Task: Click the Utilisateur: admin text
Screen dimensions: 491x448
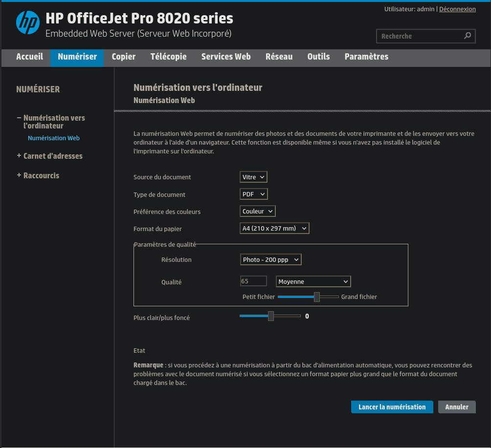Action: [409, 9]
